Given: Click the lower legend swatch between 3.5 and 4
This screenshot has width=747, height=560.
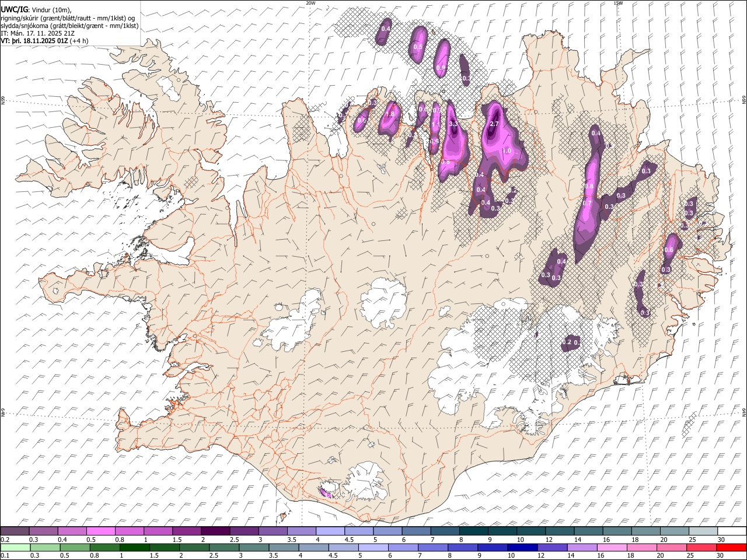Looking at the screenshot, I should click(x=284, y=547).
